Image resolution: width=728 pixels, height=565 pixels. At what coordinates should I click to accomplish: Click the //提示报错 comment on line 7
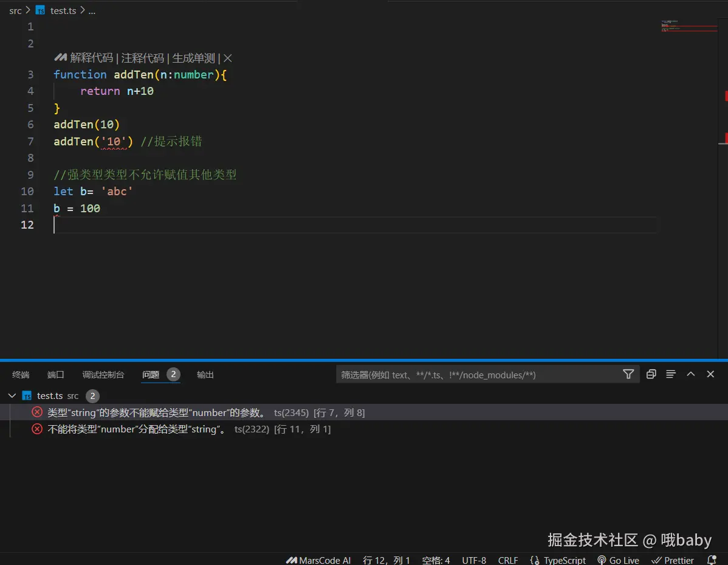coord(171,141)
